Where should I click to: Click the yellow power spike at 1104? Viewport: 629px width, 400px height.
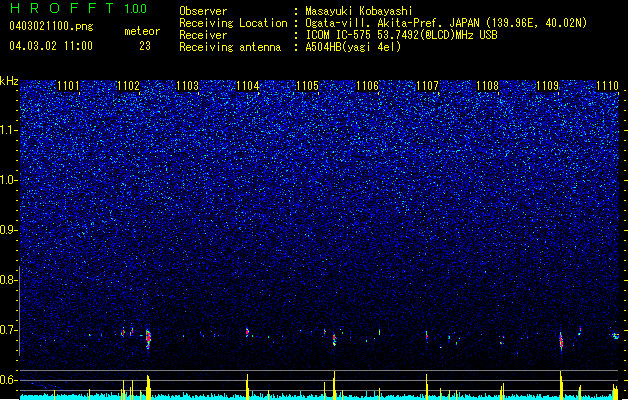pyautogui.click(x=247, y=387)
